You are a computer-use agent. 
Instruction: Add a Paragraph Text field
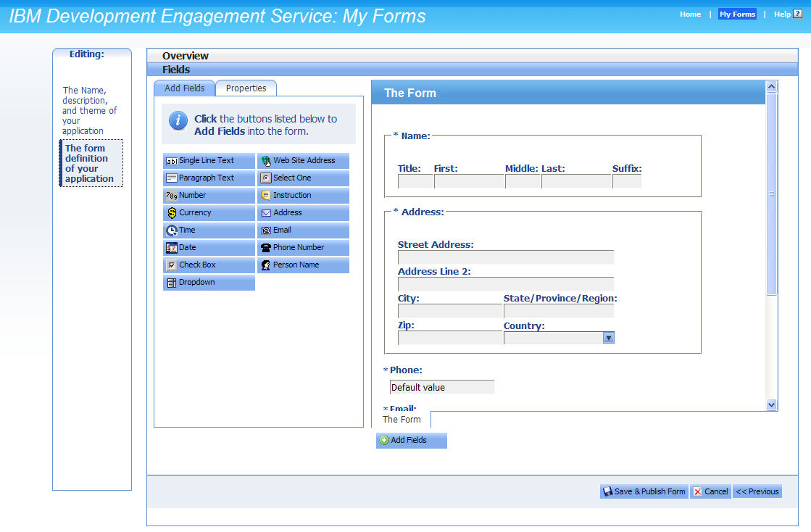coord(209,178)
